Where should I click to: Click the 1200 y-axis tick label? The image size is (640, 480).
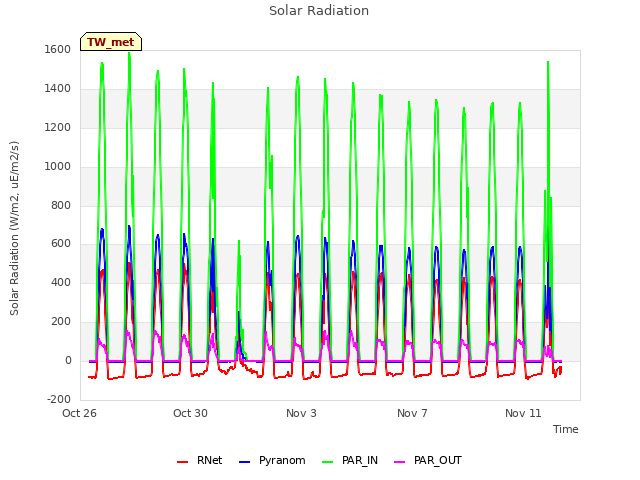pyautogui.click(x=58, y=127)
